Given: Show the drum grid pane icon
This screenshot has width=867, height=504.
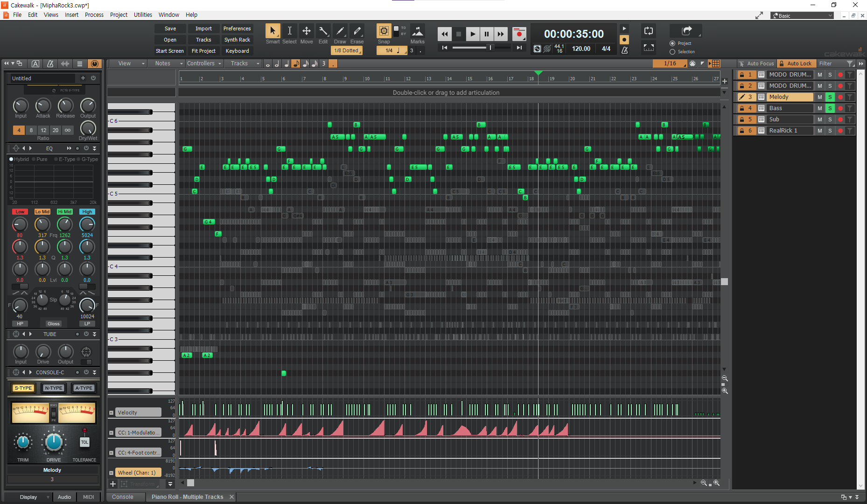Looking at the screenshot, I should pyautogui.click(x=715, y=63).
